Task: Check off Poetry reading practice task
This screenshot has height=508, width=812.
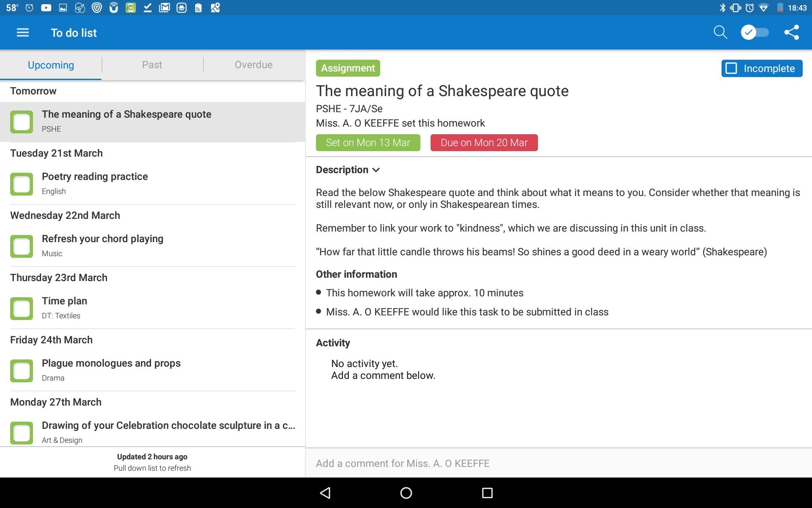Action: pos(22,184)
